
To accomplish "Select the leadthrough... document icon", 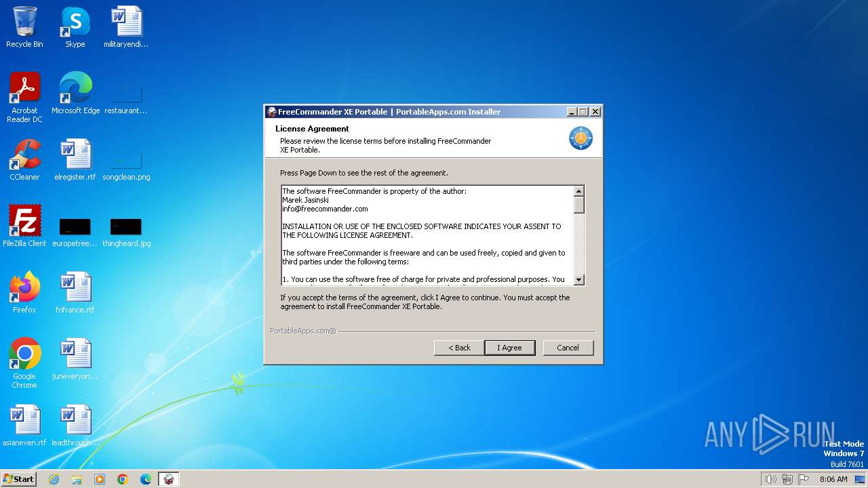I will [x=75, y=426].
